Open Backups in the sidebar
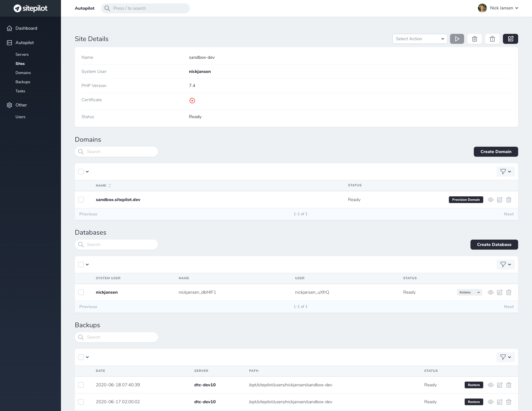Image resolution: width=532 pixels, height=411 pixels. point(23,82)
